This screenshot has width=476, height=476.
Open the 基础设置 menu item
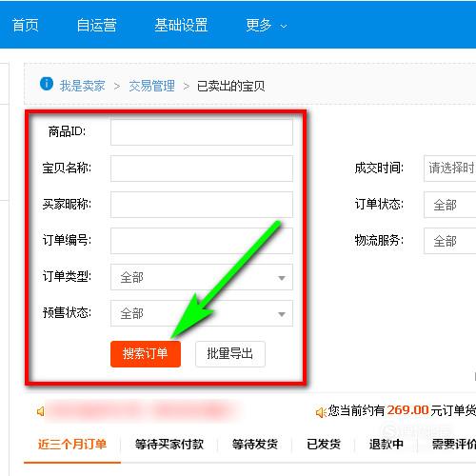(181, 25)
